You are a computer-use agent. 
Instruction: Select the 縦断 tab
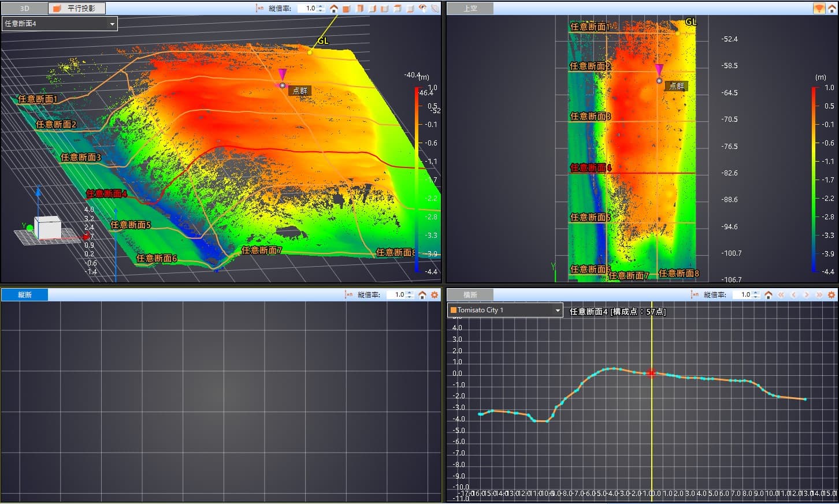pos(25,294)
